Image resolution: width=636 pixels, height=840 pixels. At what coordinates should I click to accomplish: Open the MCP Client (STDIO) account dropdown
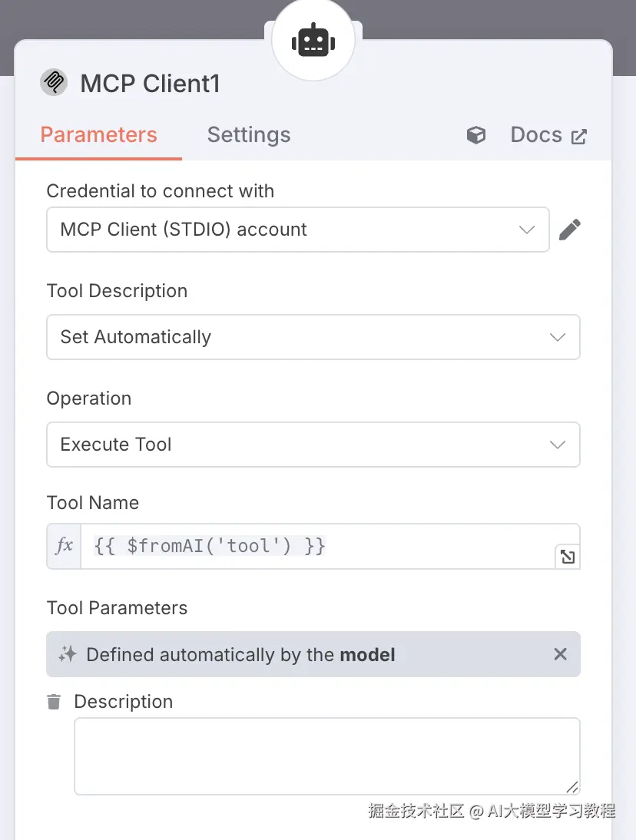point(297,230)
